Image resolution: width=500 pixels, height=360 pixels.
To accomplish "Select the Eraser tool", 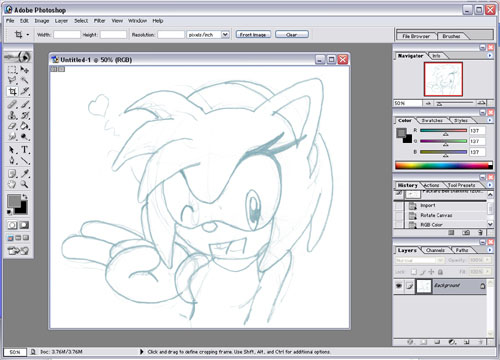I will pyautogui.click(x=12, y=126).
